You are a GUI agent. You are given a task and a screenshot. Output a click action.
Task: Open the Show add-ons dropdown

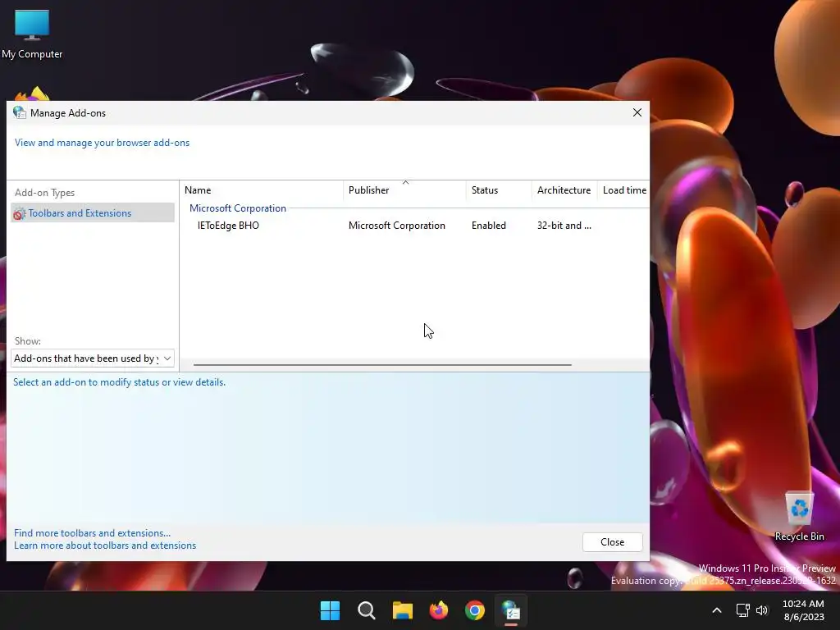point(93,358)
